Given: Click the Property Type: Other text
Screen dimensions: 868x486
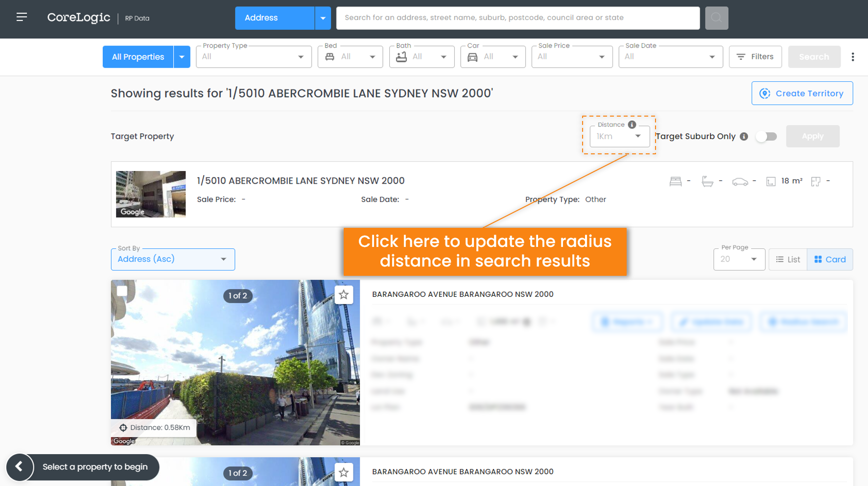Looking at the screenshot, I should (x=565, y=199).
